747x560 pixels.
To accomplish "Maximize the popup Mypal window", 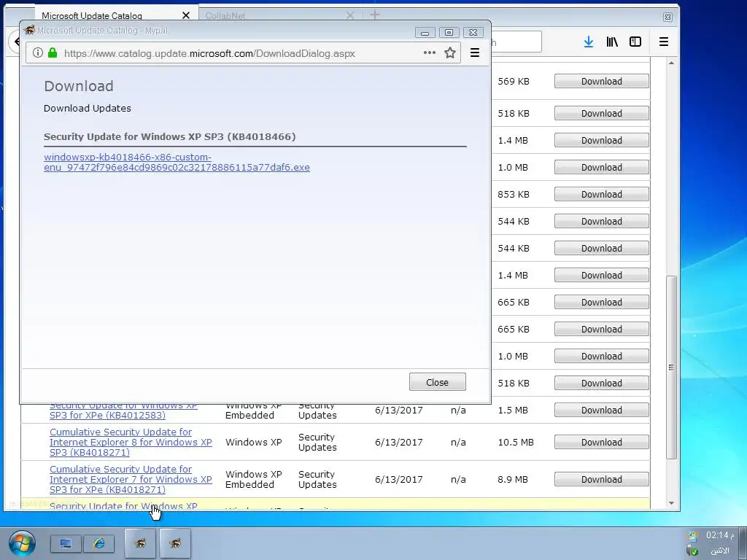I will point(449,32).
